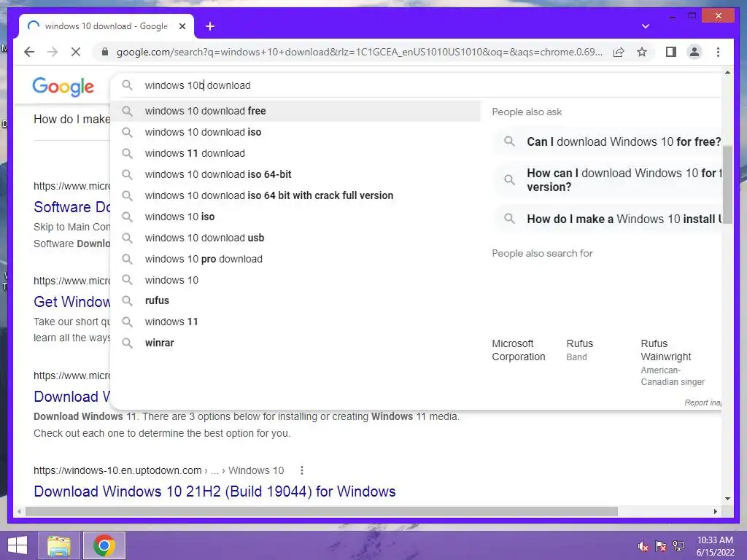This screenshot has width=747, height=560.
Task: Choose suggestion 'windows 10 download free'
Action: point(295,111)
